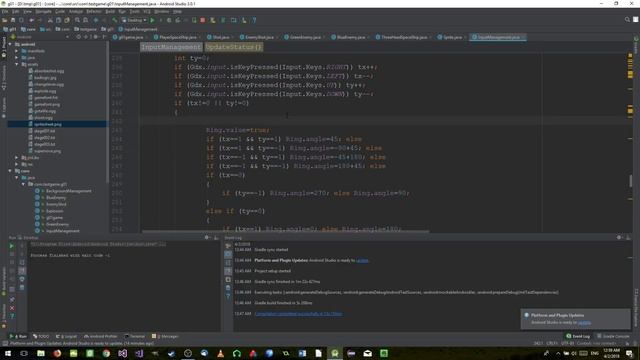Collapse the com.testgame.g01 package
The image size is (640, 360).
(23, 184)
